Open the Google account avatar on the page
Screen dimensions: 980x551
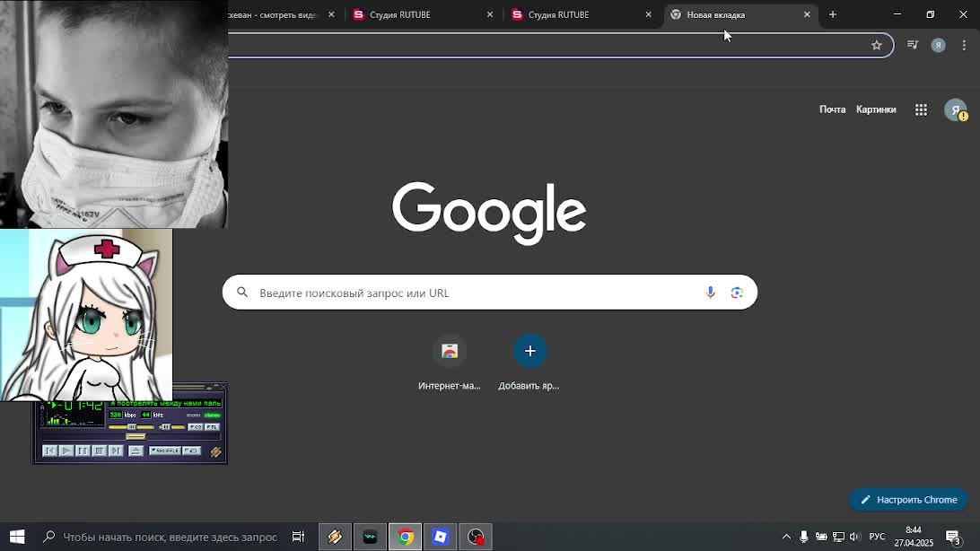955,110
